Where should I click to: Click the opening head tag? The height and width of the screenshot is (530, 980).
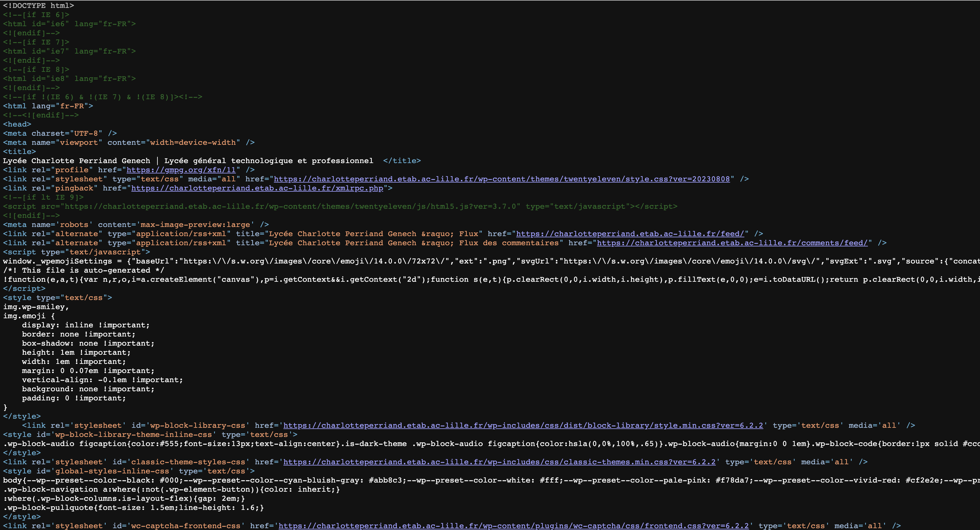point(17,124)
